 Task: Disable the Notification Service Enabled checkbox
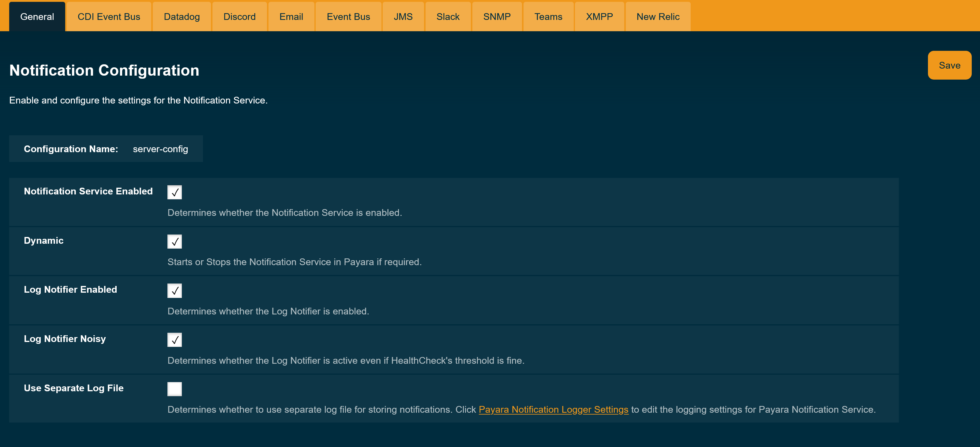(174, 192)
